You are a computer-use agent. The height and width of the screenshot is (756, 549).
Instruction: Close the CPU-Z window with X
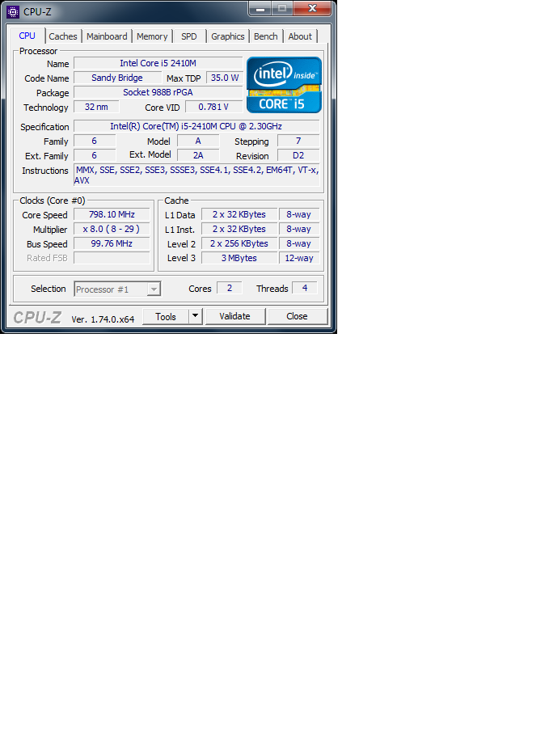click(x=312, y=9)
